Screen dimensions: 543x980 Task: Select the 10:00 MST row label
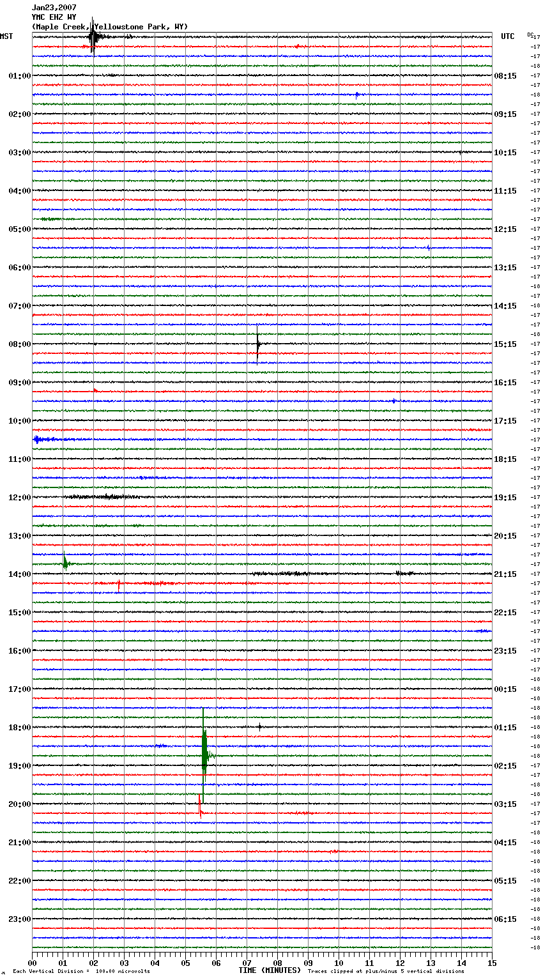[19, 421]
